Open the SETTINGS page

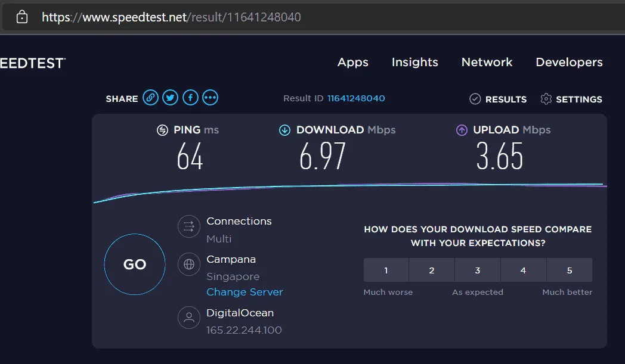point(578,99)
